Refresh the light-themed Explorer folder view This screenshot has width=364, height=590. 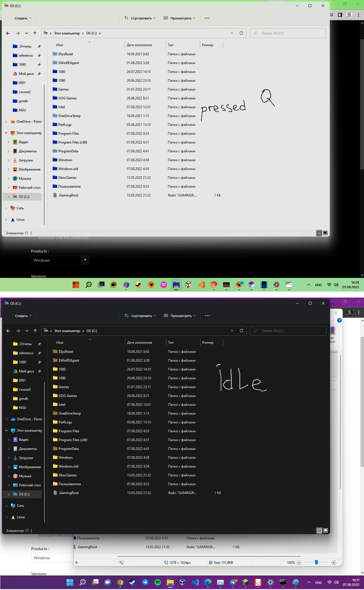(241, 33)
